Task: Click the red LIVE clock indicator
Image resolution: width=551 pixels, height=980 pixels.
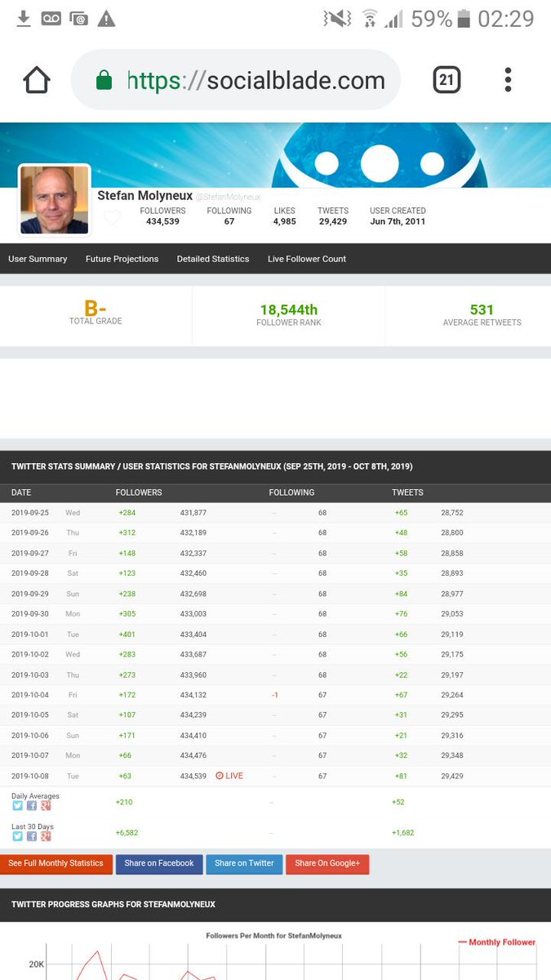Action: point(229,776)
